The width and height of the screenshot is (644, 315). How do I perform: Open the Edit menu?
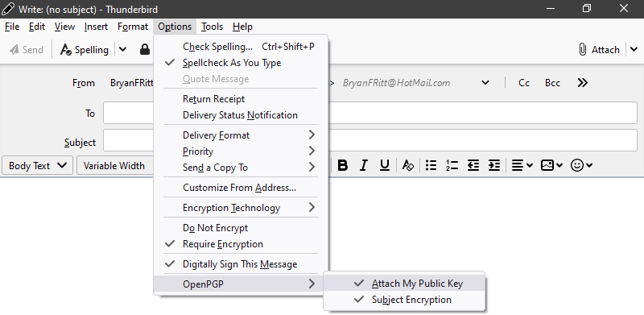(37, 27)
